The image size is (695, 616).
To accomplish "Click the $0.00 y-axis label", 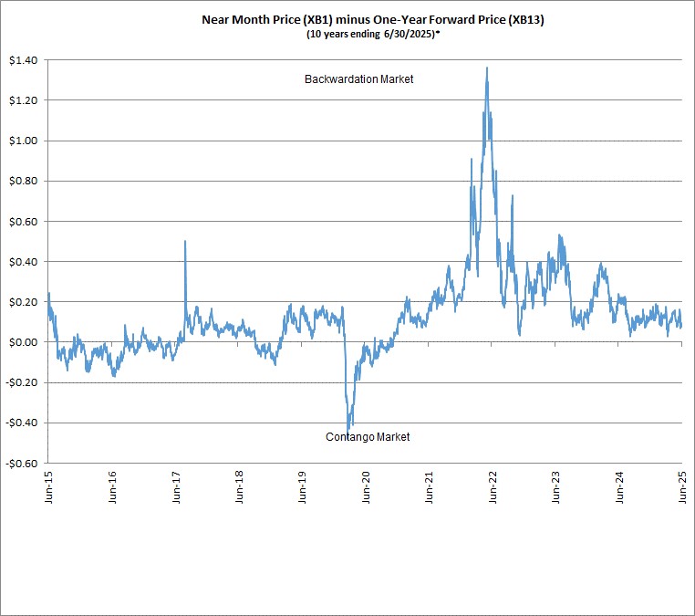I will (23, 342).
